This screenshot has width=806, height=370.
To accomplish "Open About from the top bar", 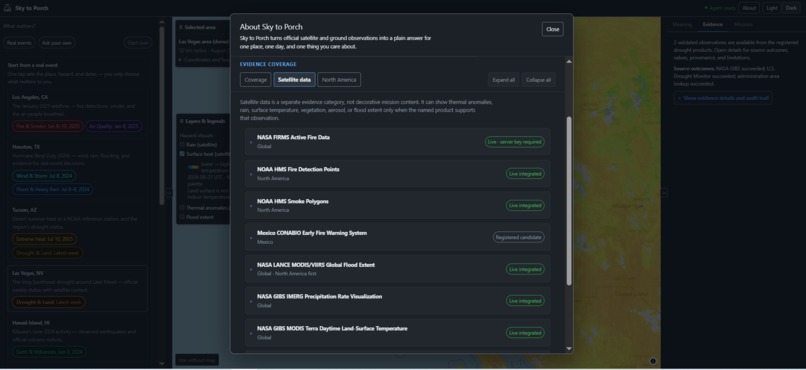I will pos(749,8).
